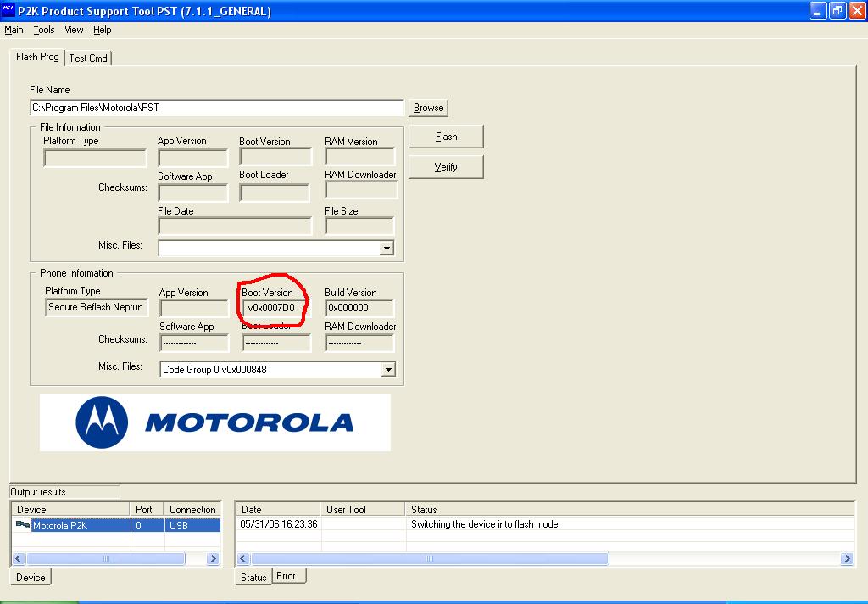Screen dimensions: 868x604
Task: Select the Status tab under the log
Action: (253, 578)
